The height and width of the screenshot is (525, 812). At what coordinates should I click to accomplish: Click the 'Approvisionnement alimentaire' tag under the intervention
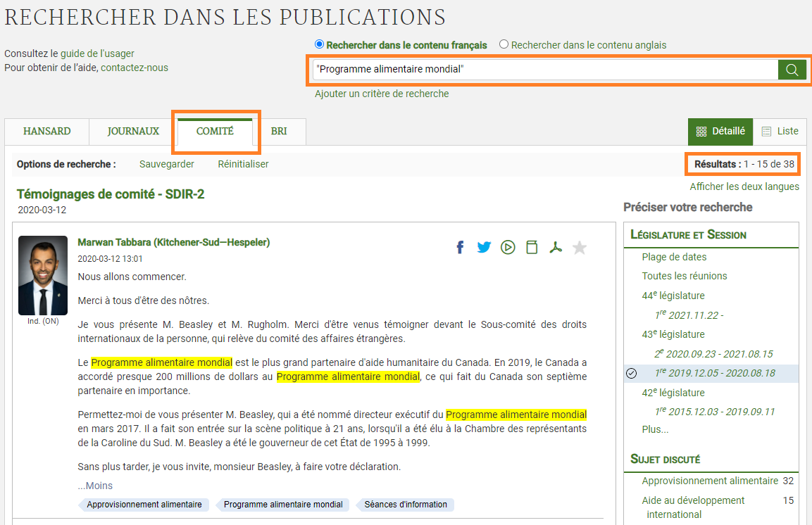[144, 505]
